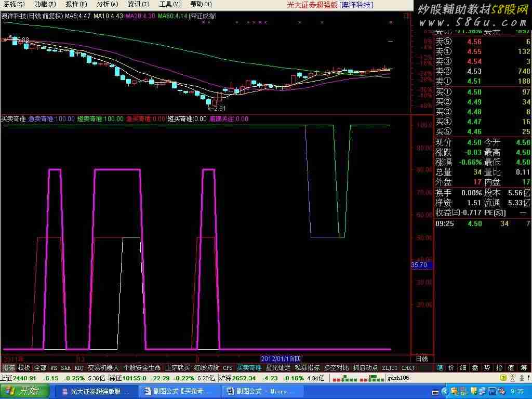Switch to the LHXJ indicator tab

pos(408,368)
